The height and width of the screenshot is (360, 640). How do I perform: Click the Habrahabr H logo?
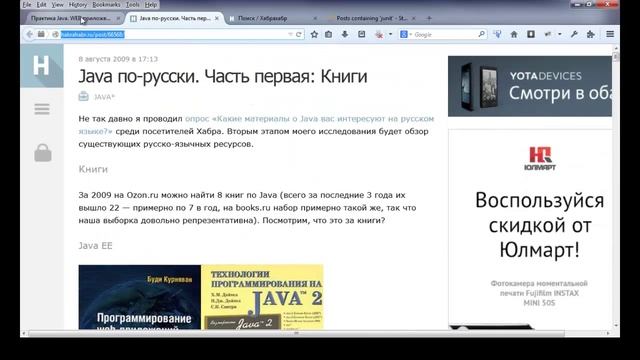(x=42, y=66)
